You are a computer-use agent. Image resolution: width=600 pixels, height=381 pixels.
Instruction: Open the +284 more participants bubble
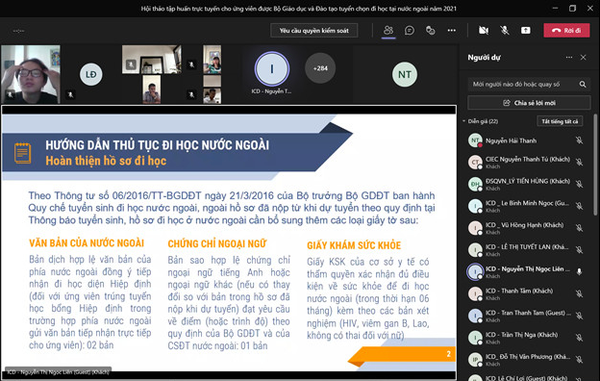coord(320,68)
